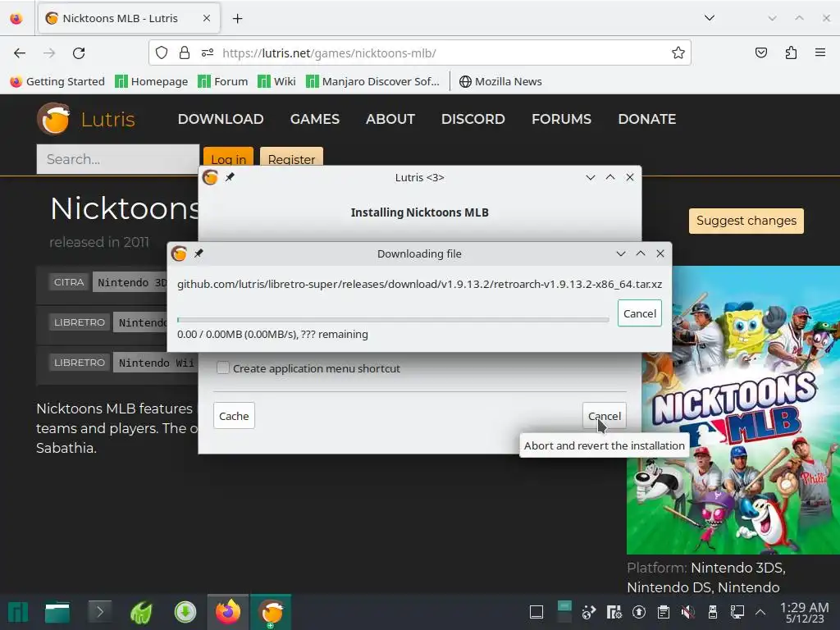This screenshot has width=840, height=630.
Task: Click the Nicktoons MLB cover art image
Action: tap(733, 410)
